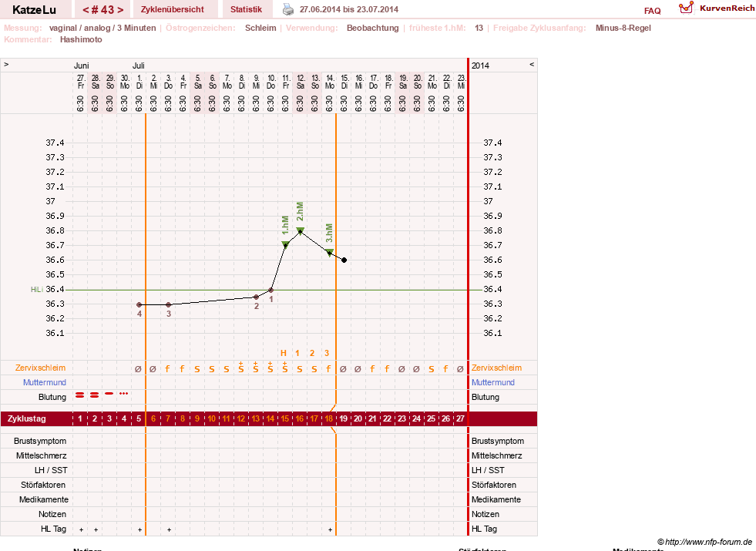Click low temperature point labeled 2

click(256, 297)
